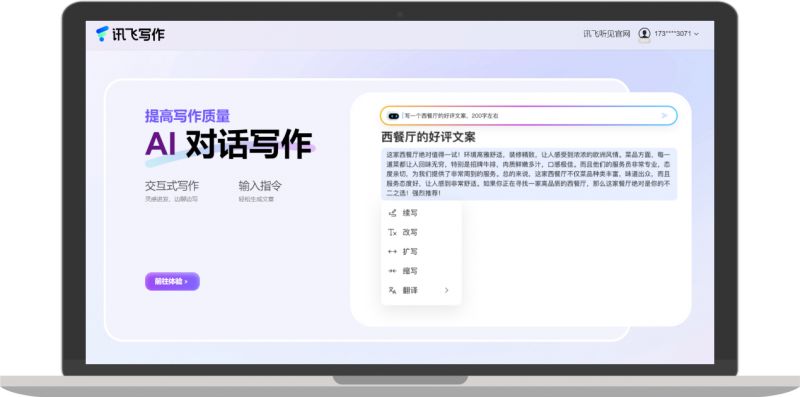Select 改写 from the context menu

(x=421, y=232)
